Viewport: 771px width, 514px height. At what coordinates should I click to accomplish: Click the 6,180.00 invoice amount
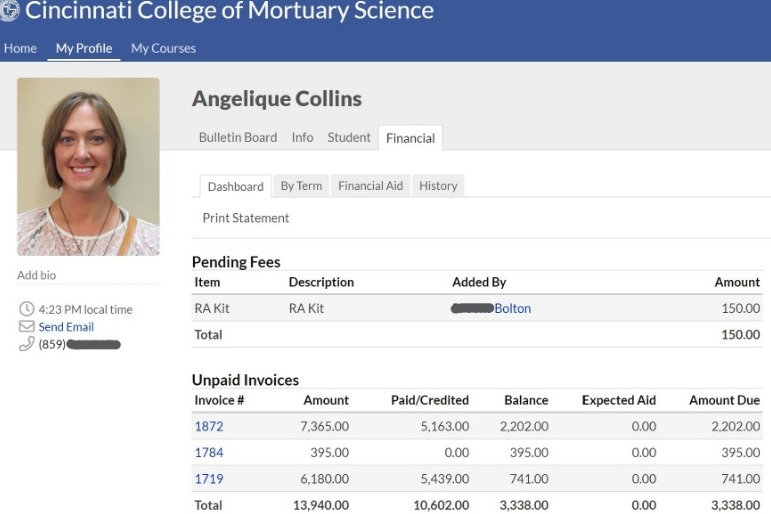pos(325,479)
